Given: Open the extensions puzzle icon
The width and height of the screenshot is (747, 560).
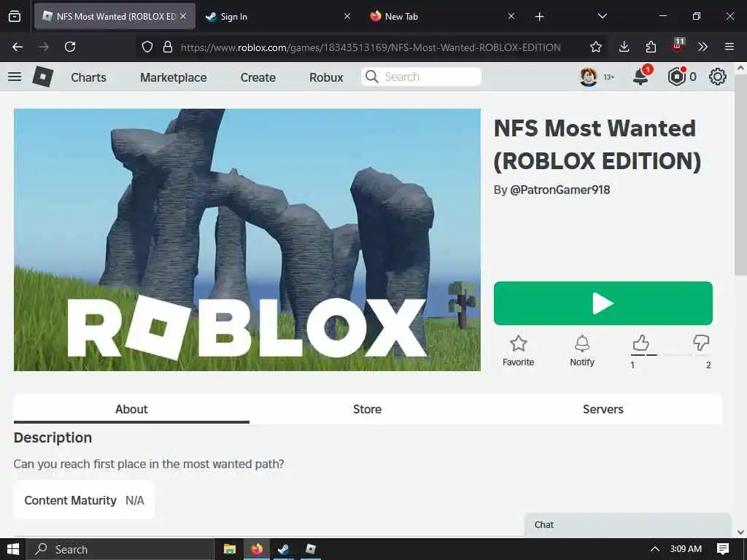Looking at the screenshot, I should point(651,47).
